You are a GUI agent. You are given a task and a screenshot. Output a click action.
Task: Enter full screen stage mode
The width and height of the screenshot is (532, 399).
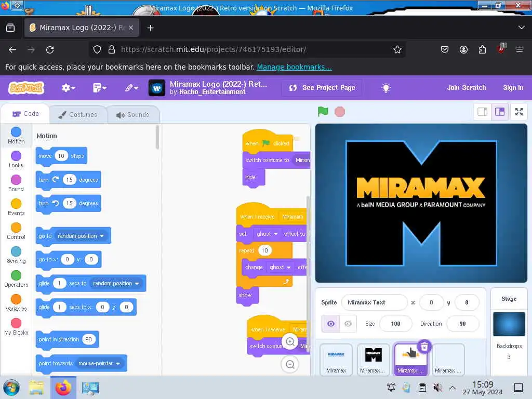(519, 112)
